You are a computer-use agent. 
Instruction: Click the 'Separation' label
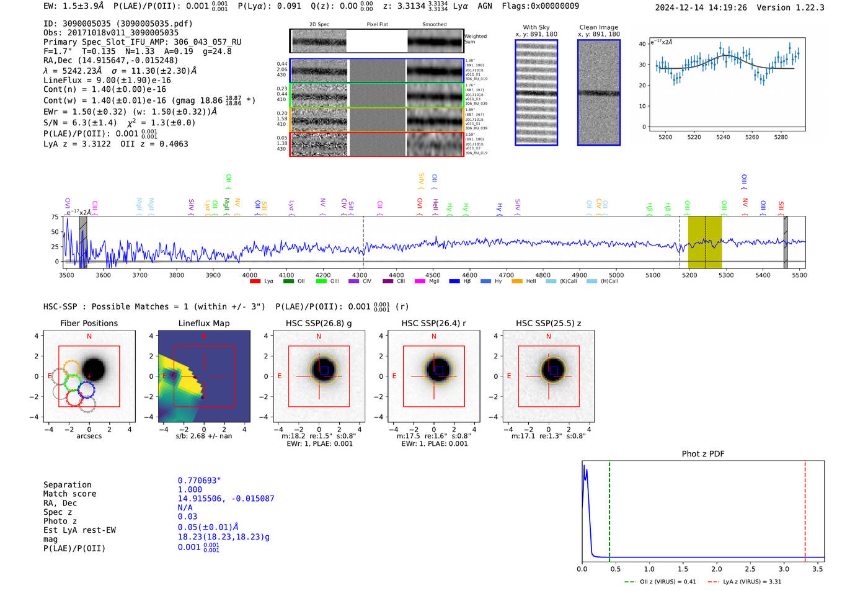click(x=67, y=485)
